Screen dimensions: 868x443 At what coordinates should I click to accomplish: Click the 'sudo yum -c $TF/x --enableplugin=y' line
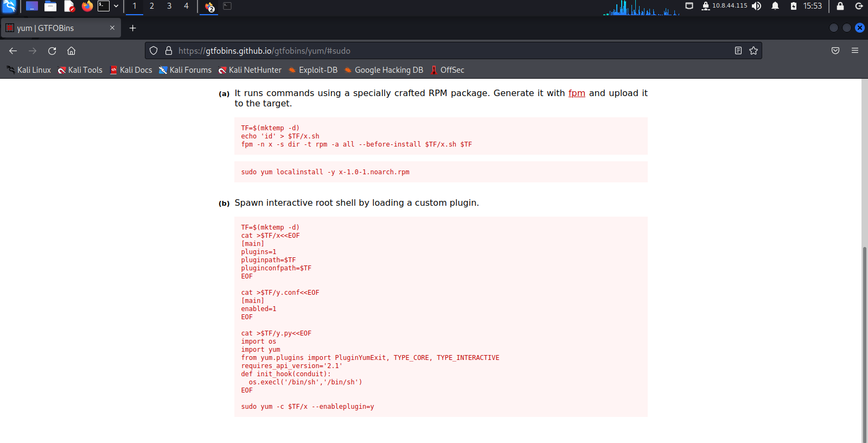pos(308,407)
